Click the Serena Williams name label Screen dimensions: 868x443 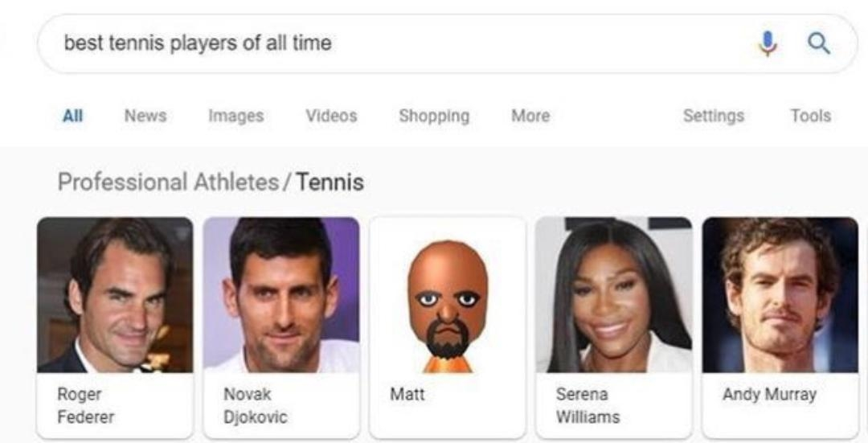[588, 406]
